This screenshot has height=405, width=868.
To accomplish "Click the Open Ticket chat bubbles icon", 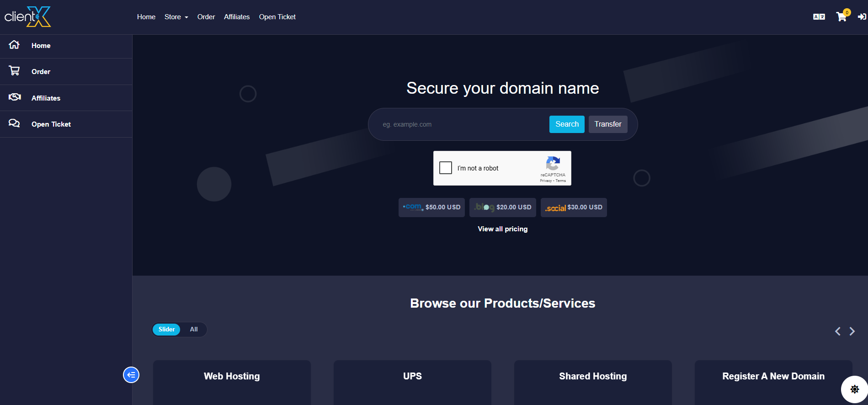I will (x=14, y=123).
